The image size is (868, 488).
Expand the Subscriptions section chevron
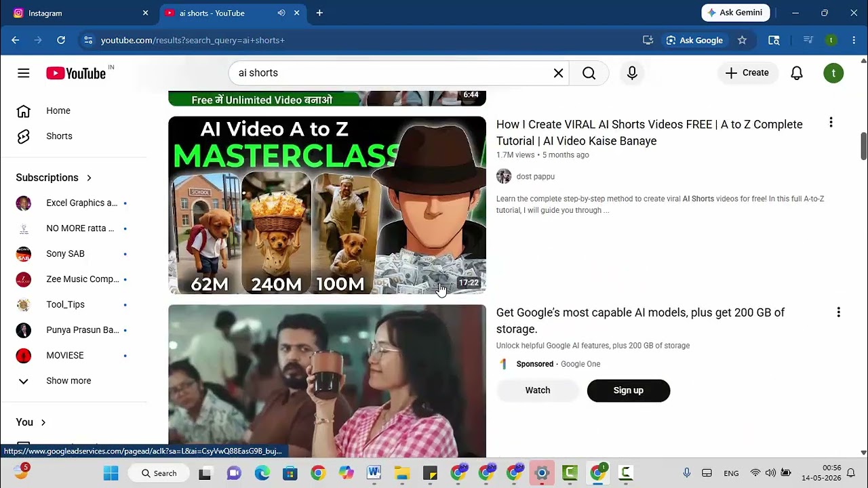point(89,178)
